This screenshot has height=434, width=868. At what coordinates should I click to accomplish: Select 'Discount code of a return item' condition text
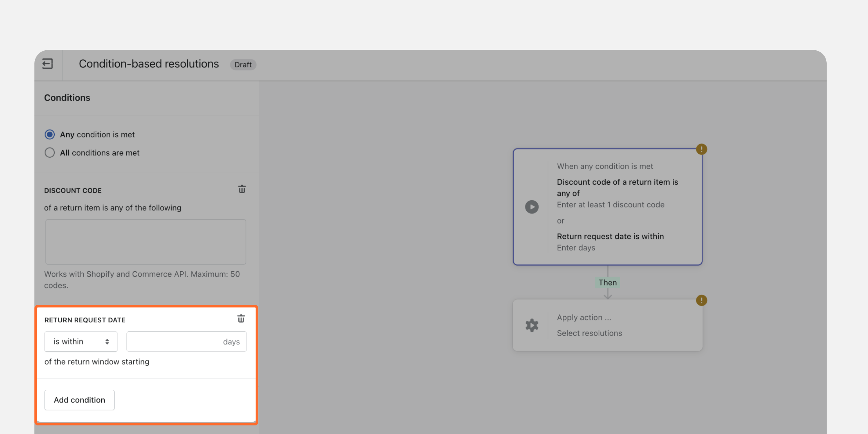(x=617, y=187)
